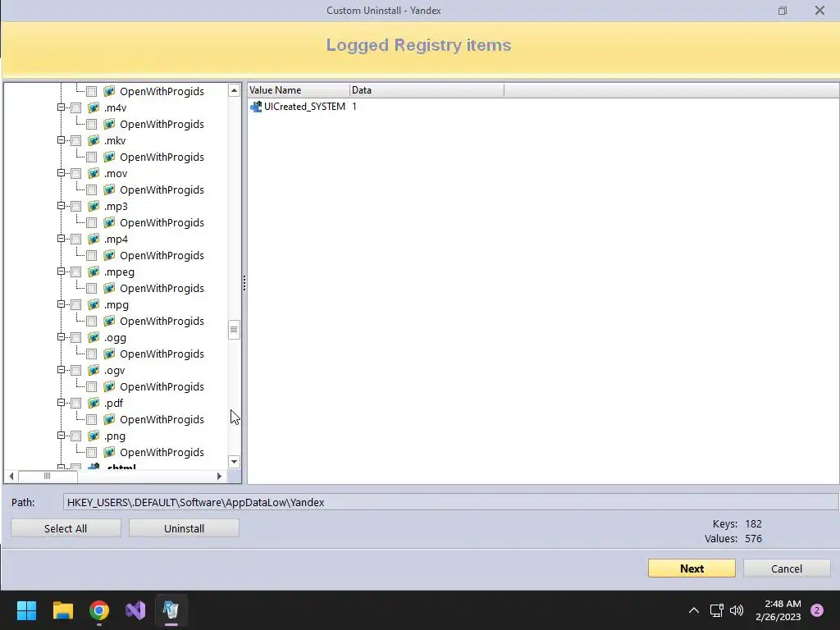Screen dimensions: 840x630
Task: Click the Uninstall button
Action: click(184, 528)
